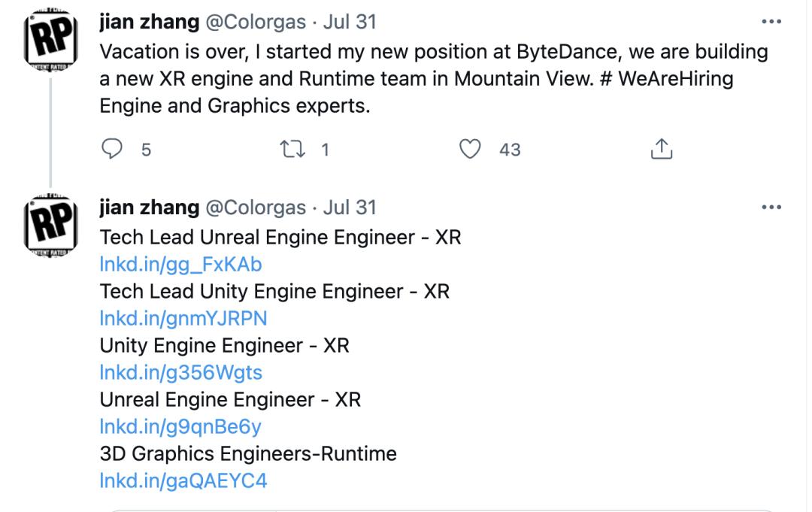Click the Jul 31 timestamp on first tweet

point(350,22)
